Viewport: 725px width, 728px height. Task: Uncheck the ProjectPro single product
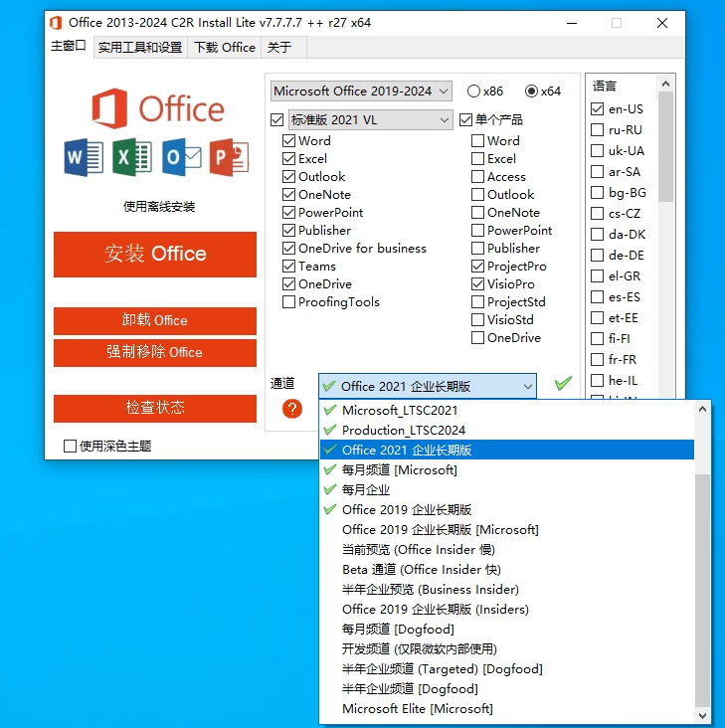pyautogui.click(x=477, y=266)
